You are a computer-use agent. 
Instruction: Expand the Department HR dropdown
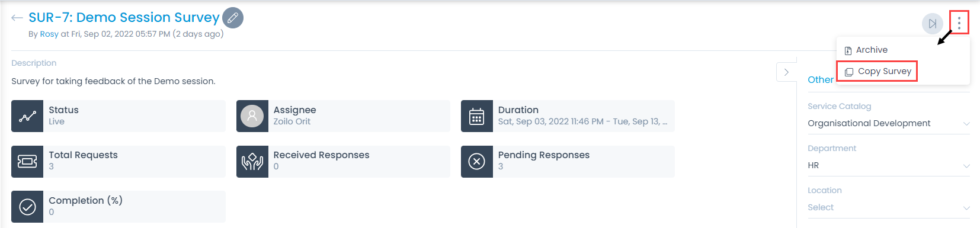tap(889, 165)
